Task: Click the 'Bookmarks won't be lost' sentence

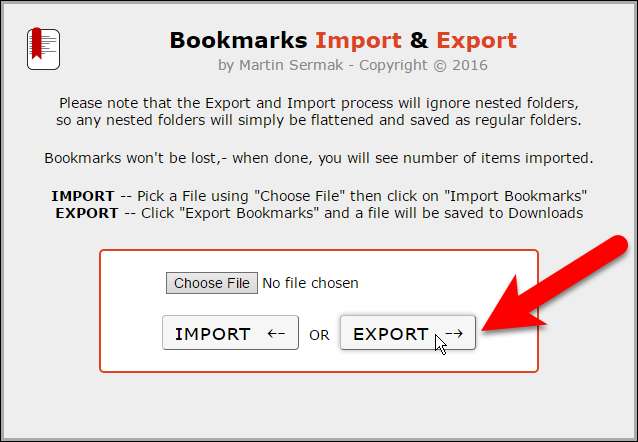Action: pyautogui.click(x=319, y=158)
